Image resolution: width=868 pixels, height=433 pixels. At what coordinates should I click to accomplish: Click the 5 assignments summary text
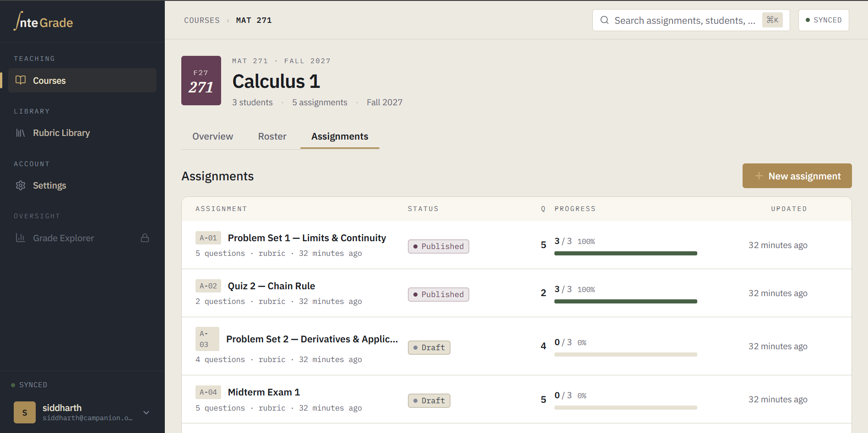pyautogui.click(x=320, y=103)
